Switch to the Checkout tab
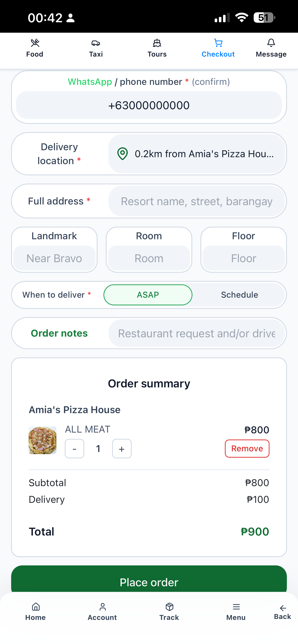 pos(218,48)
